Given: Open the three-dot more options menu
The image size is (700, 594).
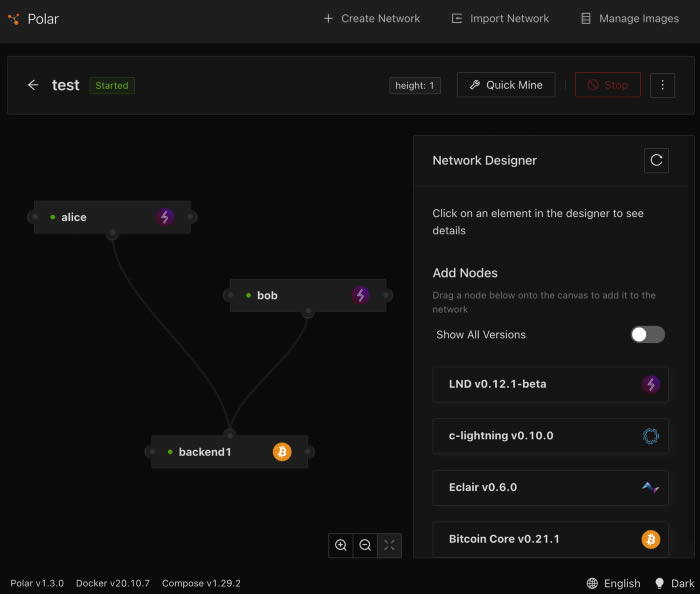Looking at the screenshot, I should pos(662,85).
